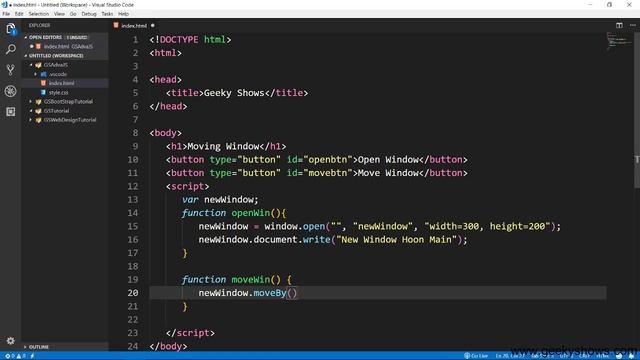The image size is (640, 360).
Task: Open the editor More Actions ellipsis
Action: coord(632,25)
